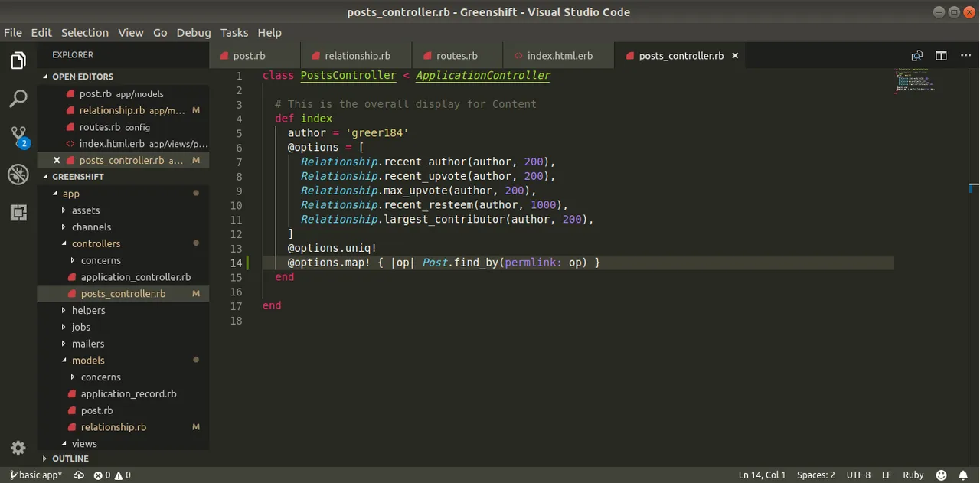Place cursor on 'def index' line
Image resolution: width=980 pixels, height=483 pixels.
click(304, 119)
